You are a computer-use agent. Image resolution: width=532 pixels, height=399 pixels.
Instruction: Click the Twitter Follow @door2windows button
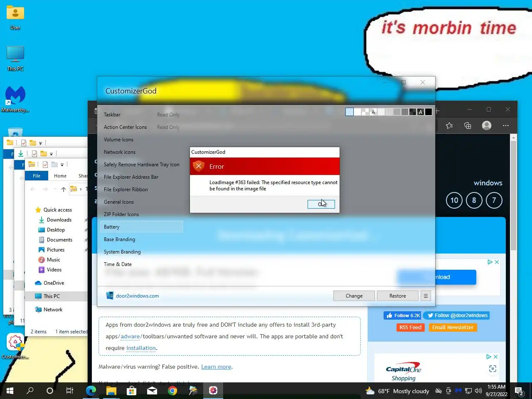click(457, 315)
